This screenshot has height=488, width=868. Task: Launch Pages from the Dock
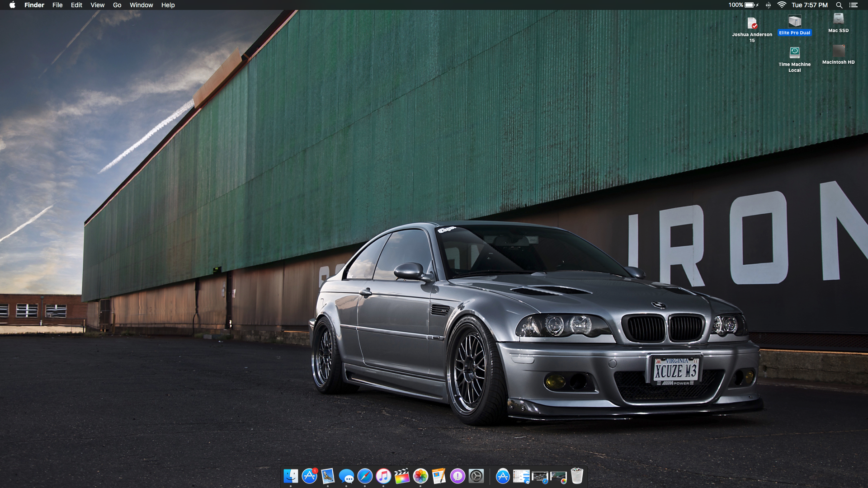tap(439, 476)
